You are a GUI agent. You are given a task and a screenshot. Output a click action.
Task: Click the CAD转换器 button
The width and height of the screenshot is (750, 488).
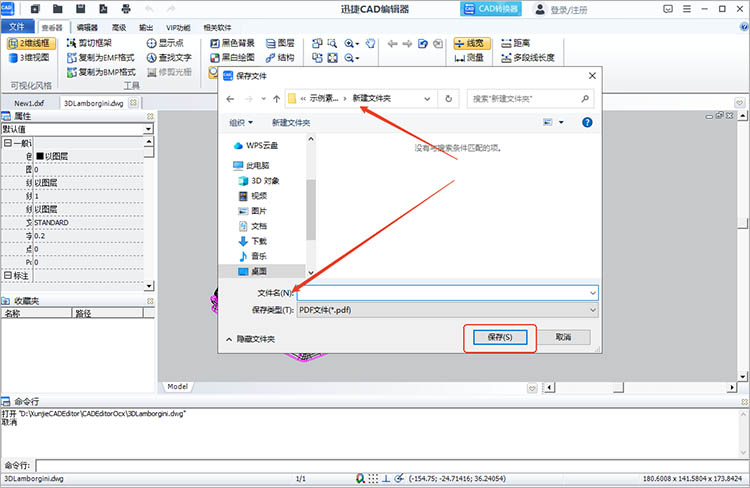pyautogui.click(x=491, y=9)
